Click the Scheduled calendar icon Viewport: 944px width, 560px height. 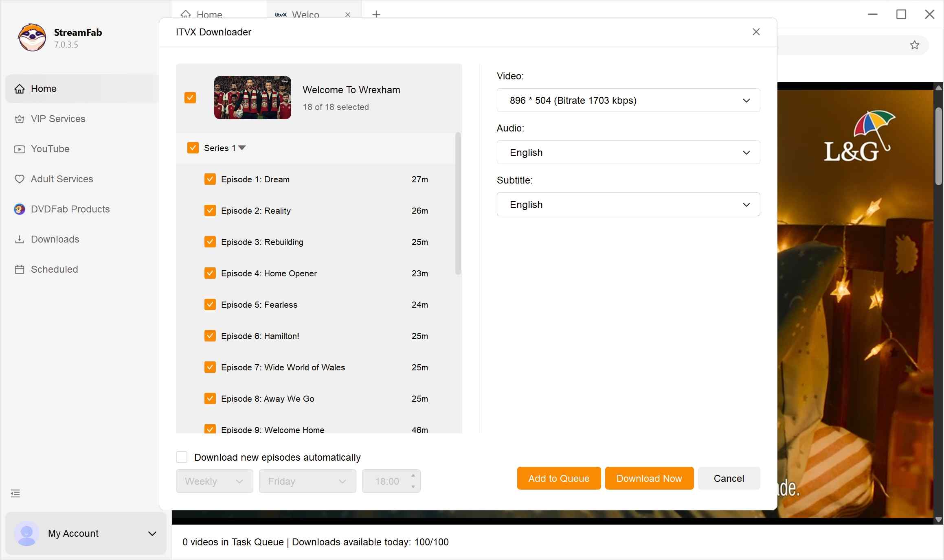[x=20, y=269]
